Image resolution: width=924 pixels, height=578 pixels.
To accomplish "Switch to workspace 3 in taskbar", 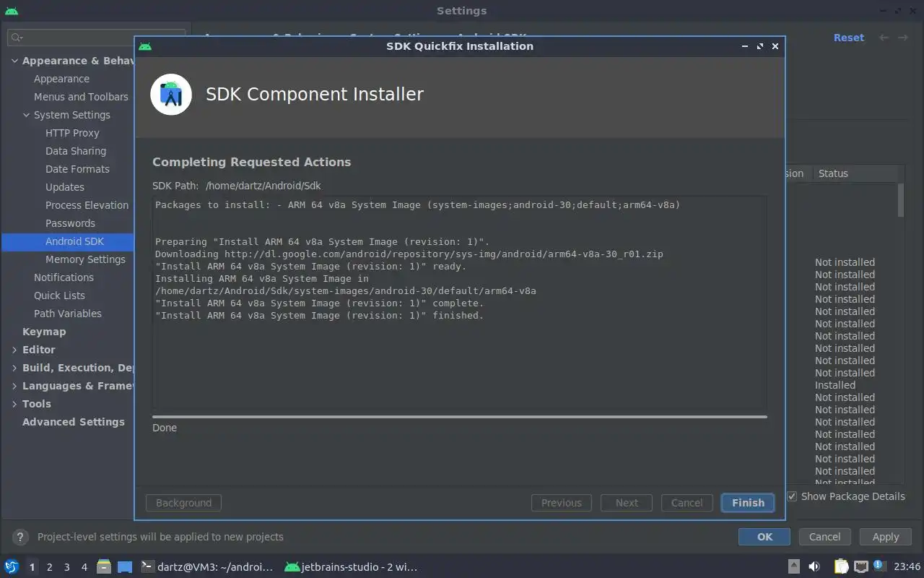I will 66,567.
